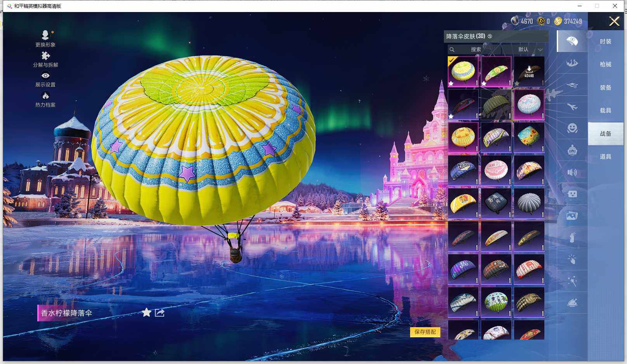The width and height of the screenshot is (627, 364).
Task: Select the red and white parachute thumbnail
Action: pyautogui.click(x=529, y=269)
